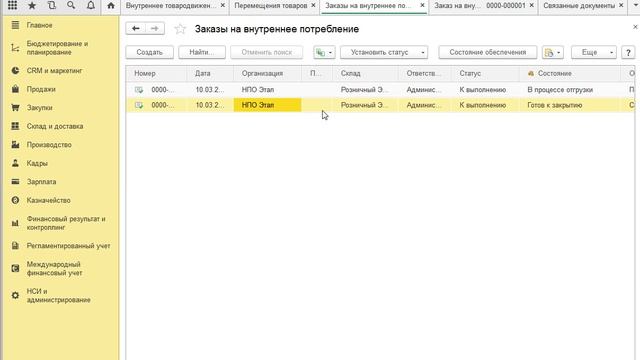Click К выполнению in highlighted row
This screenshot has height=360, width=640.
coord(485,105)
